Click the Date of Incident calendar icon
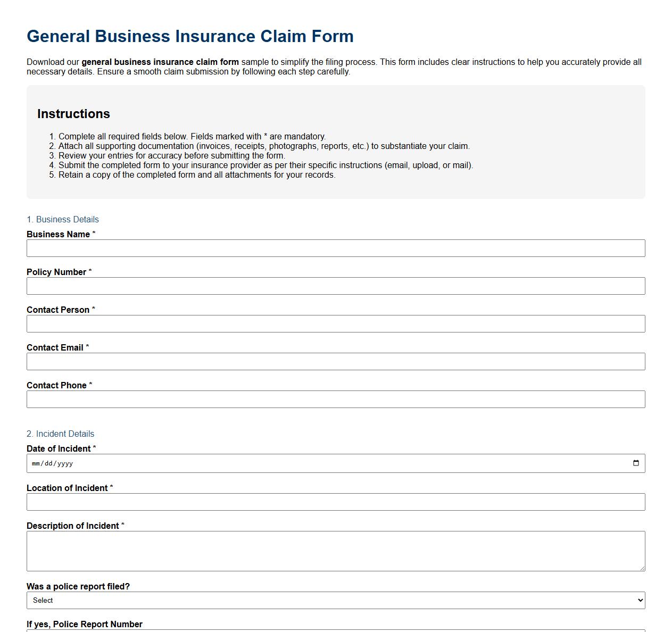Viewport: 672px width, 632px height. coord(636,463)
